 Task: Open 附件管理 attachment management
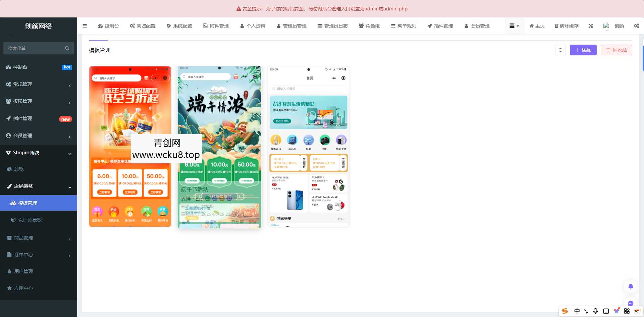click(216, 26)
